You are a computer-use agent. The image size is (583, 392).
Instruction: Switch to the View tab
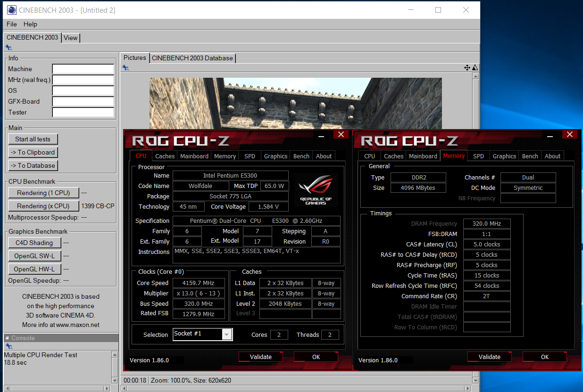70,38
